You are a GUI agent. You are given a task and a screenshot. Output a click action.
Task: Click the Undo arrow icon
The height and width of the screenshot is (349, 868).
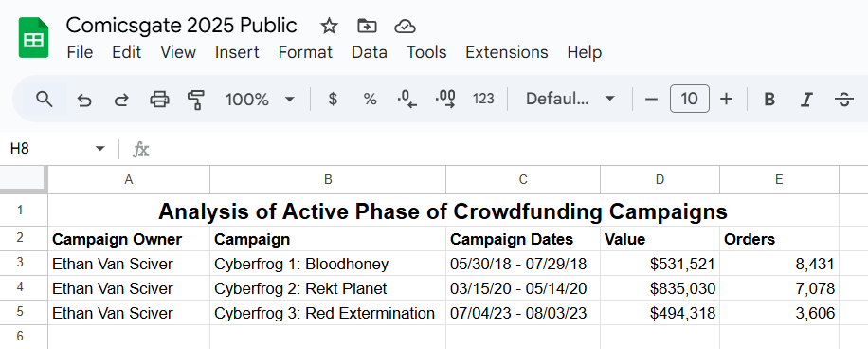point(84,100)
